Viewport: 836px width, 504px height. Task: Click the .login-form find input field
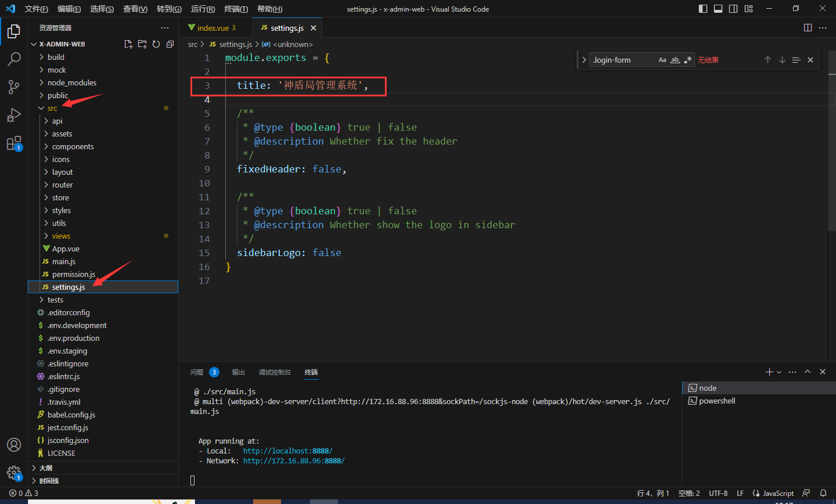point(623,60)
